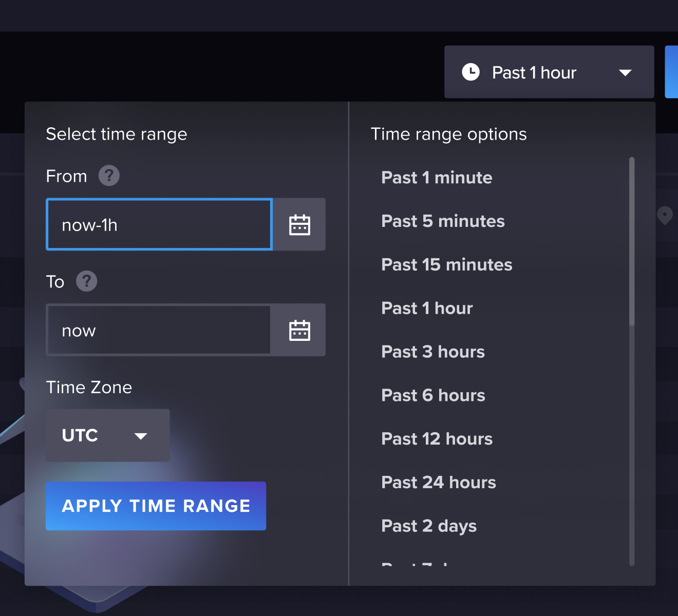Select the Past 3 hours option
678x616 pixels.
click(432, 352)
